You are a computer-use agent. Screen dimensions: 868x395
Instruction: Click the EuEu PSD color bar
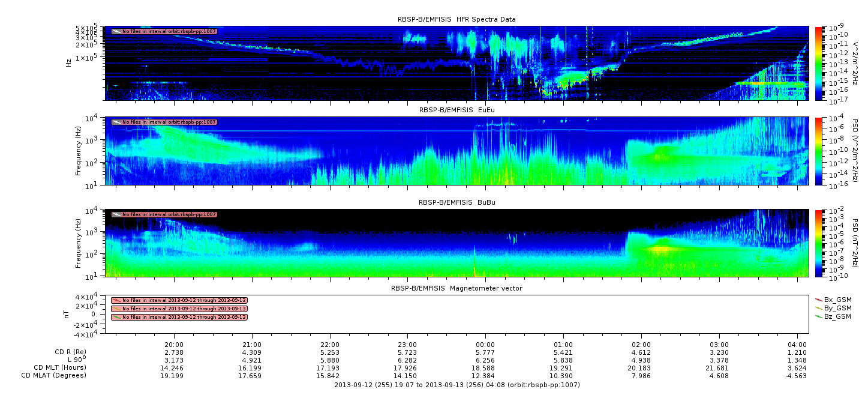[x=818, y=151]
